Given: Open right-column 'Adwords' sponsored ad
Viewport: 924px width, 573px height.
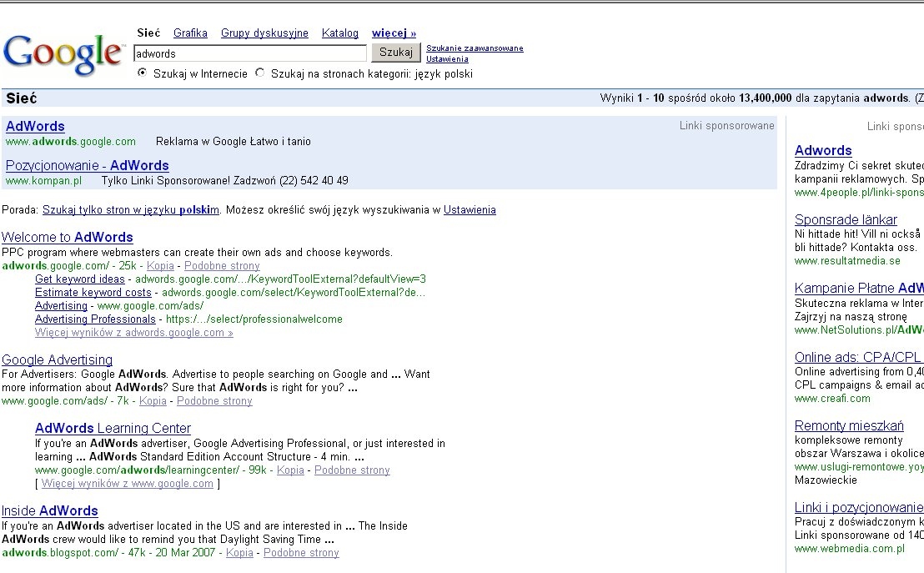Looking at the screenshot, I should 823,150.
